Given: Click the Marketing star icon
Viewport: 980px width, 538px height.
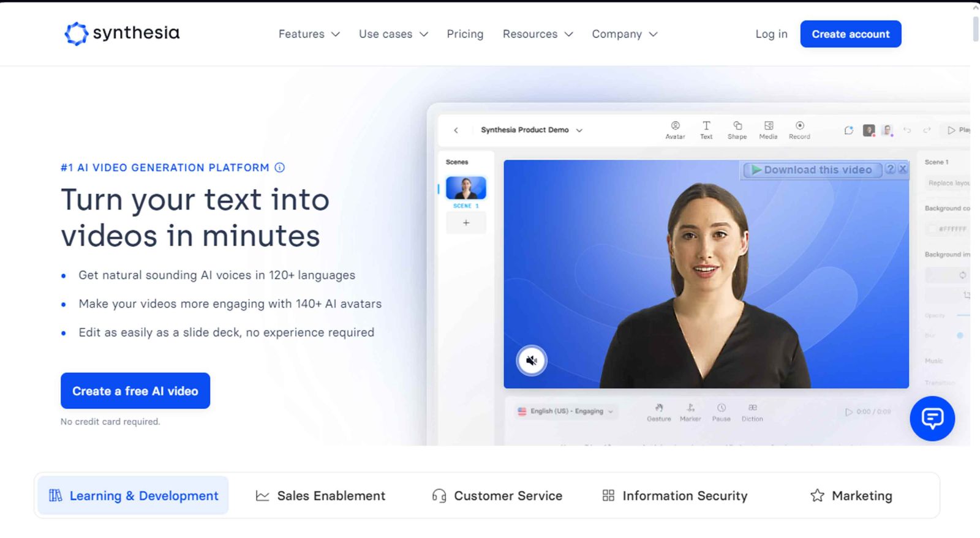Looking at the screenshot, I should [x=817, y=495].
